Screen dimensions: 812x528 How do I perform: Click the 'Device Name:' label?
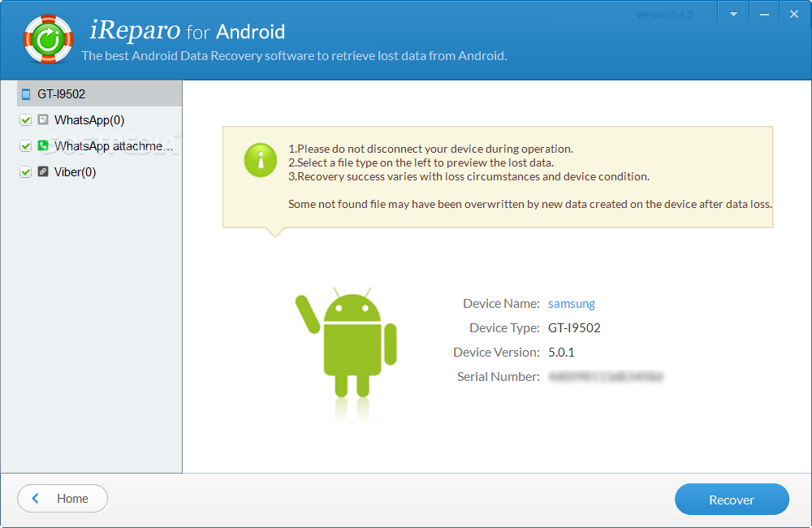pyautogui.click(x=501, y=304)
